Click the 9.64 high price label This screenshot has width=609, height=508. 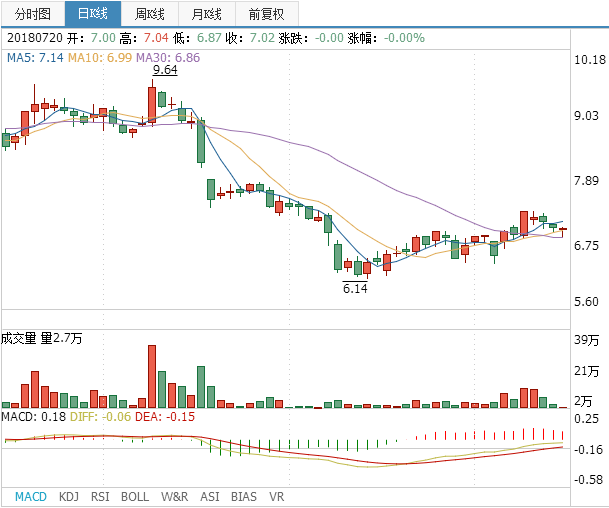(165, 70)
